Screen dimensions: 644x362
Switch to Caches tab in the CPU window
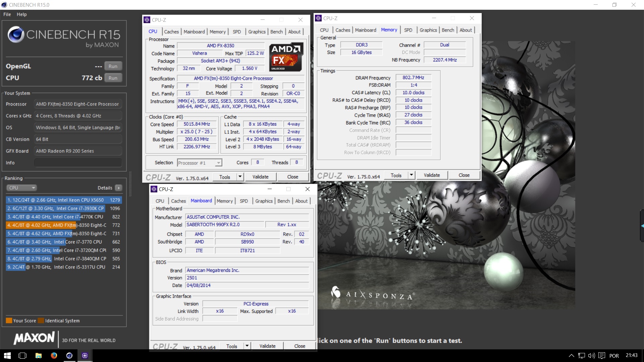pos(171,32)
